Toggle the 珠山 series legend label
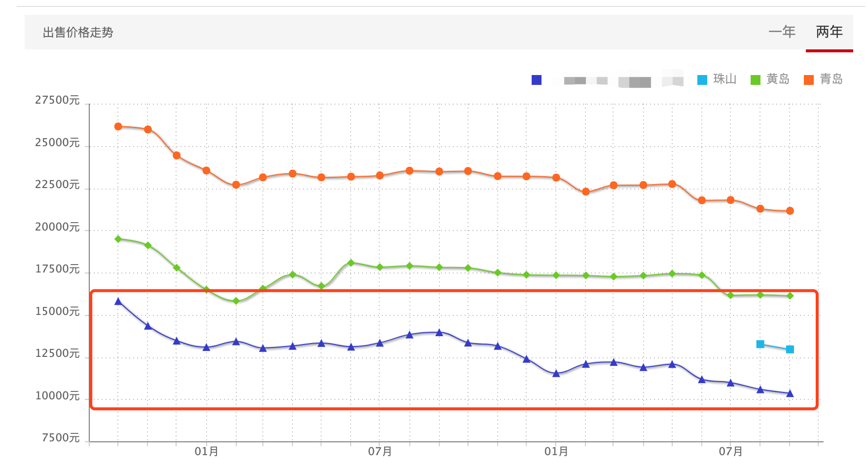Screen dimensions: 868x466 tap(724, 79)
